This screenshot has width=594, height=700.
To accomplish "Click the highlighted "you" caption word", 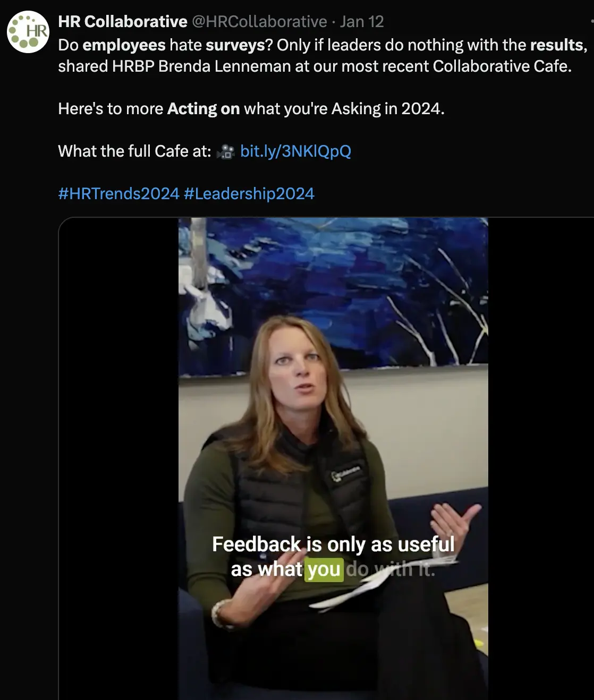I will coord(324,570).
